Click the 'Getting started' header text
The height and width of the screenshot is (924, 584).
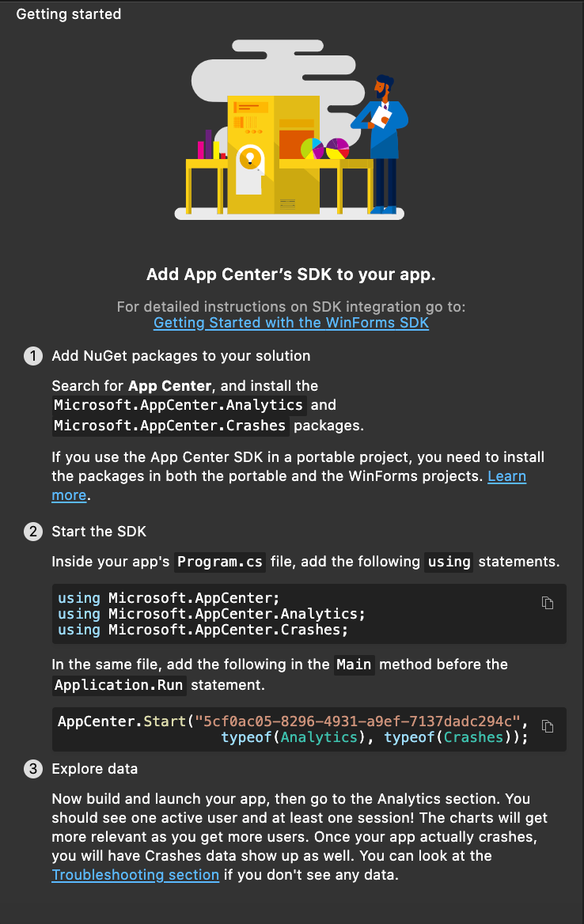[x=68, y=14]
